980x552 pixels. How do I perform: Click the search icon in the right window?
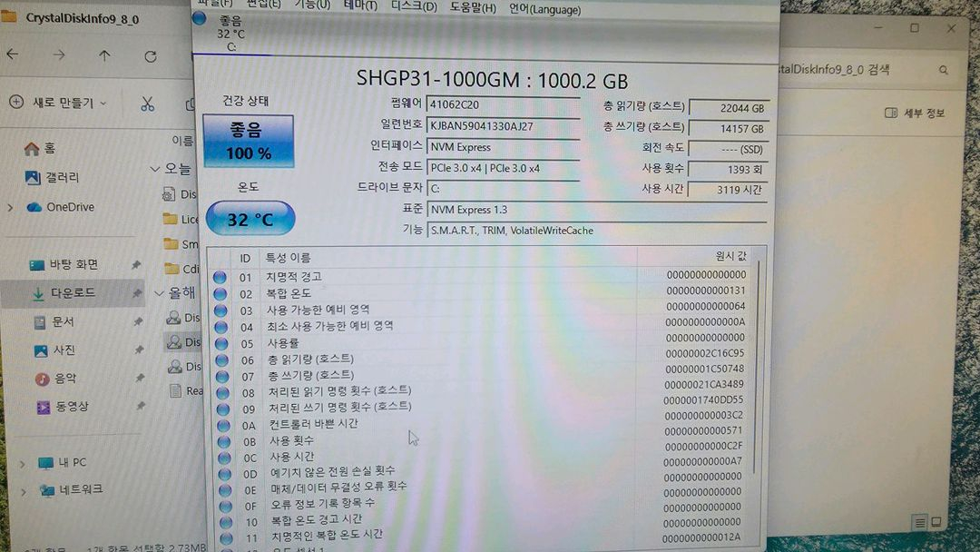tap(944, 68)
